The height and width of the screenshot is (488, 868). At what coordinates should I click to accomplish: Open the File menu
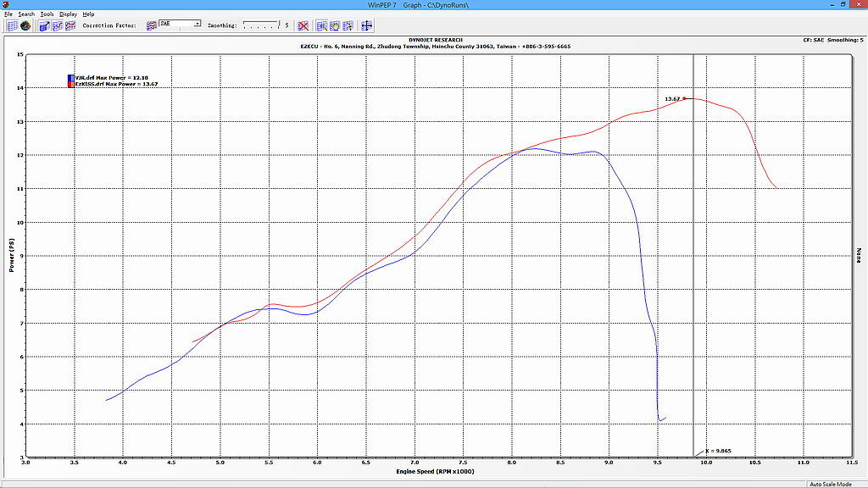(x=8, y=14)
